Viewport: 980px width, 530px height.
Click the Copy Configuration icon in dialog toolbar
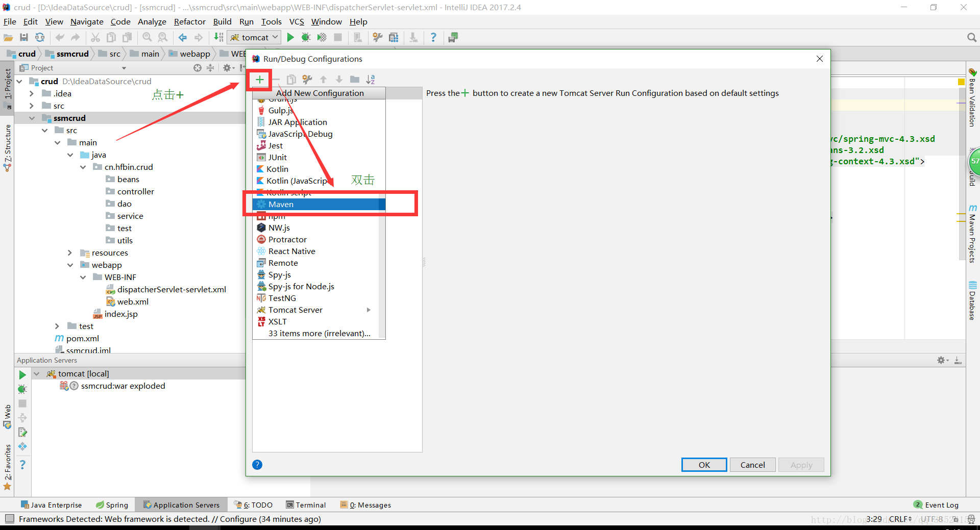point(291,80)
